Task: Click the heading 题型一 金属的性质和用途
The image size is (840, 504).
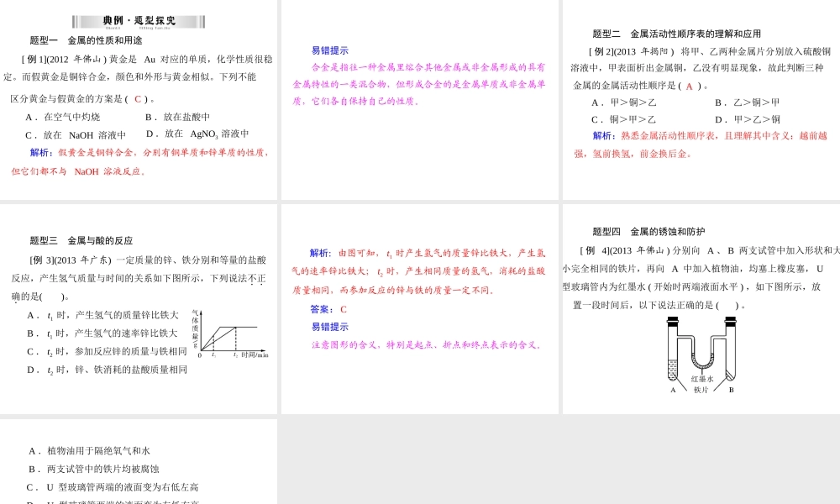Action: (87, 40)
